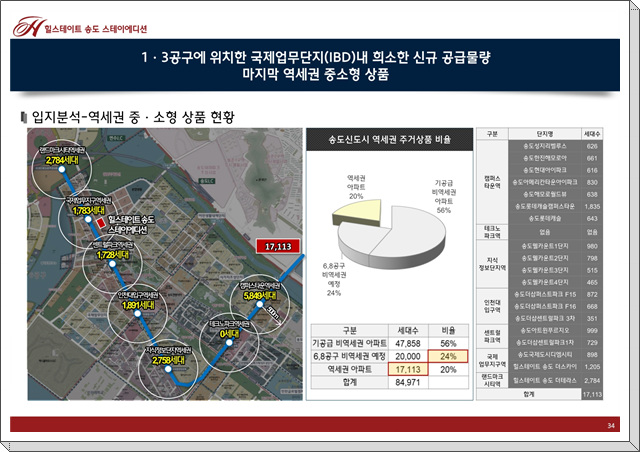Click the '합계' label at bottom of right table

coord(529,394)
